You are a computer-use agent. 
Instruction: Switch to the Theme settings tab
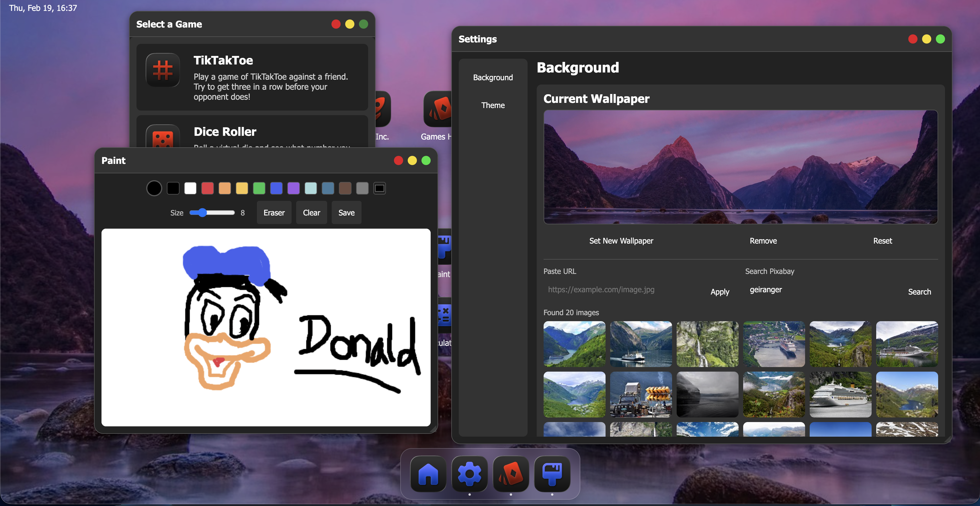pos(493,105)
